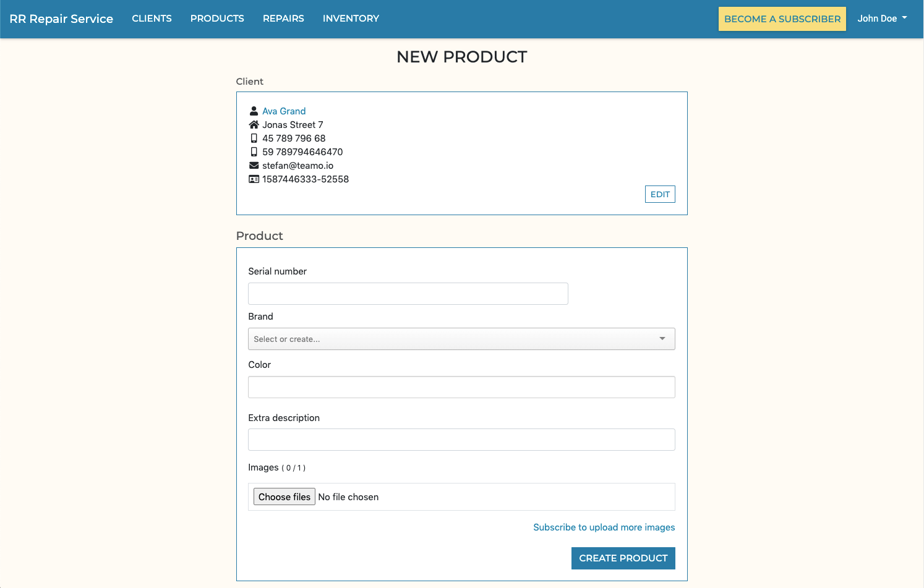
Task: Click the CREATE PRODUCT button
Action: 623,558
